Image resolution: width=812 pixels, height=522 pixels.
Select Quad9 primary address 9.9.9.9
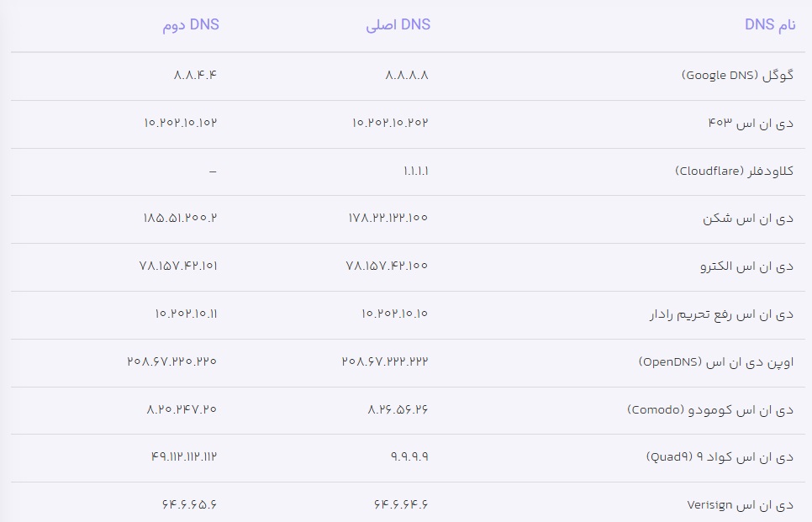[409, 457]
